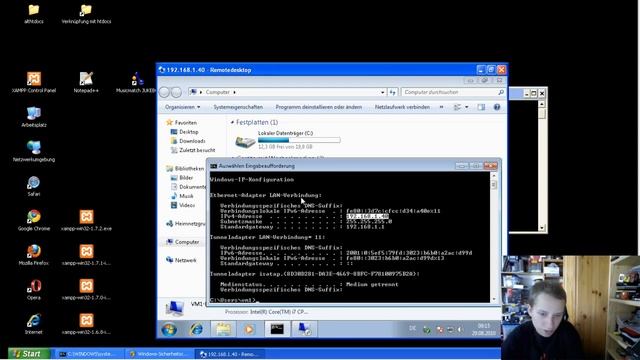The width and height of the screenshot is (640, 360).
Task: Select the xampp-win32-1.6.8 installer icon
Action: click(86, 324)
